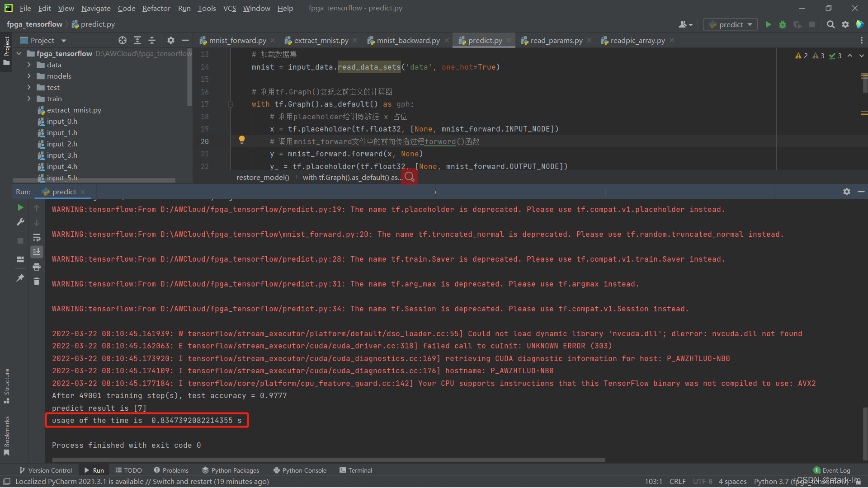Image resolution: width=868 pixels, height=488 pixels.
Task: Click the Debug bug icon
Action: (783, 24)
